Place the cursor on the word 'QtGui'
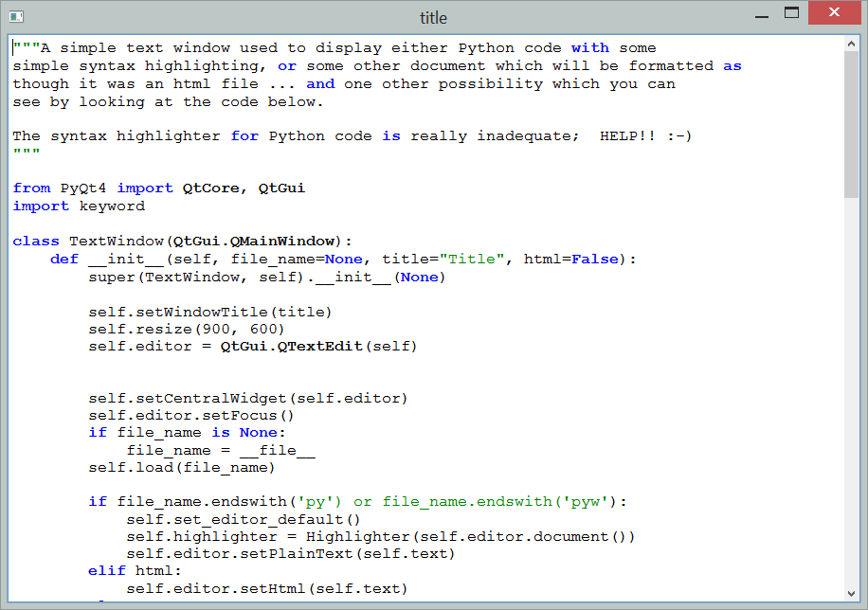Screen dimensions: 868x610 [x=280, y=188]
